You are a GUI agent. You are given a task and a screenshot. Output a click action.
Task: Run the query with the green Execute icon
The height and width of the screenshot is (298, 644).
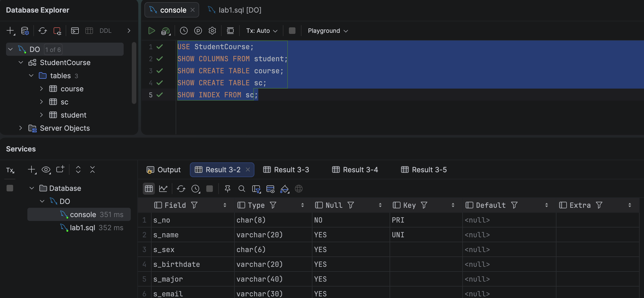151,31
